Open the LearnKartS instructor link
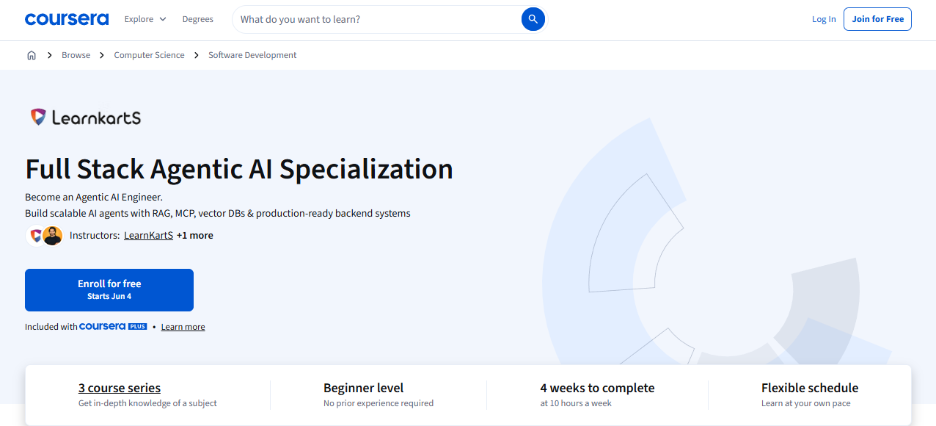Viewport: 936px width, 426px height. click(149, 236)
